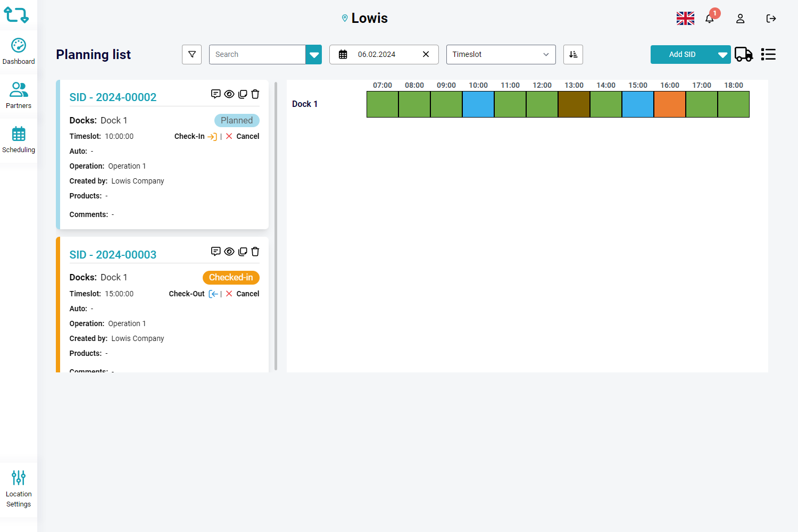
Task: Select the 13:00 brown slot on Dock 1
Action: pyautogui.click(x=574, y=104)
